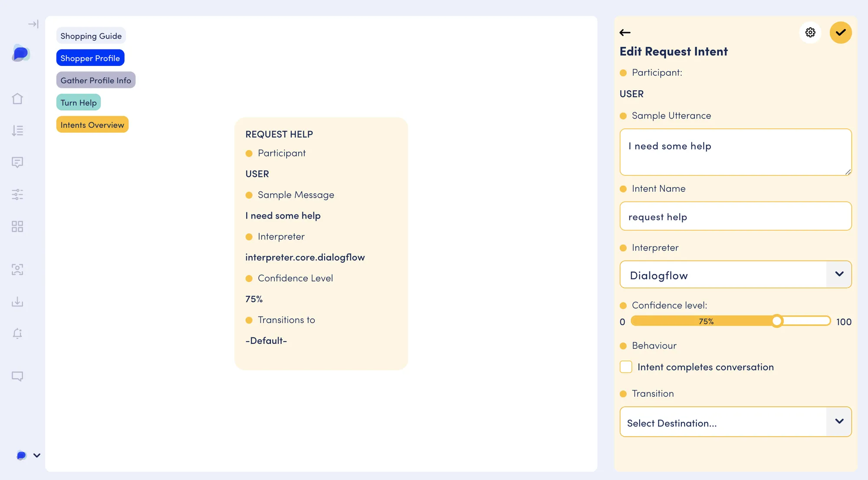868x480 pixels.
Task: Open the gear settings icon in edit panel
Action: click(810, 33)
